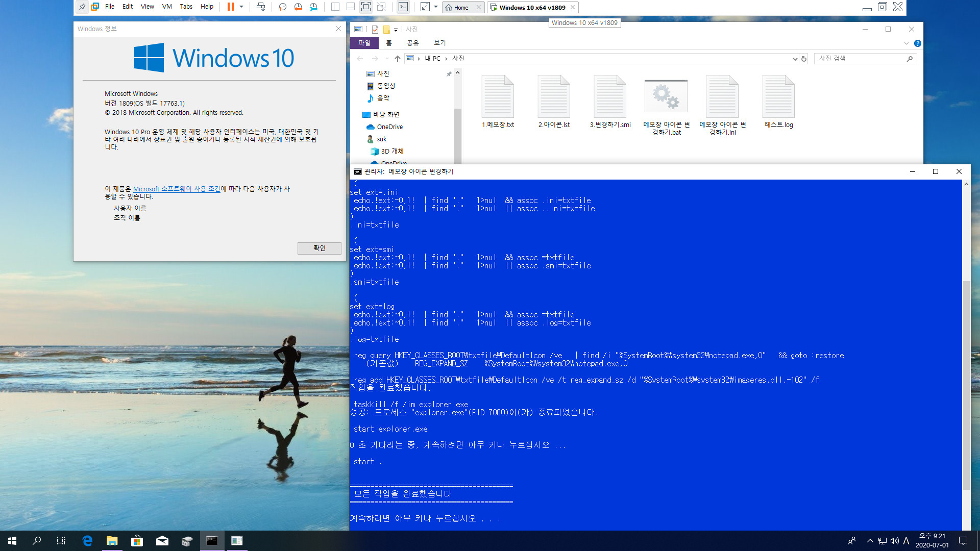Open the Windows Start button
This screenshot has height=551, width=980.
pos(12,541)
